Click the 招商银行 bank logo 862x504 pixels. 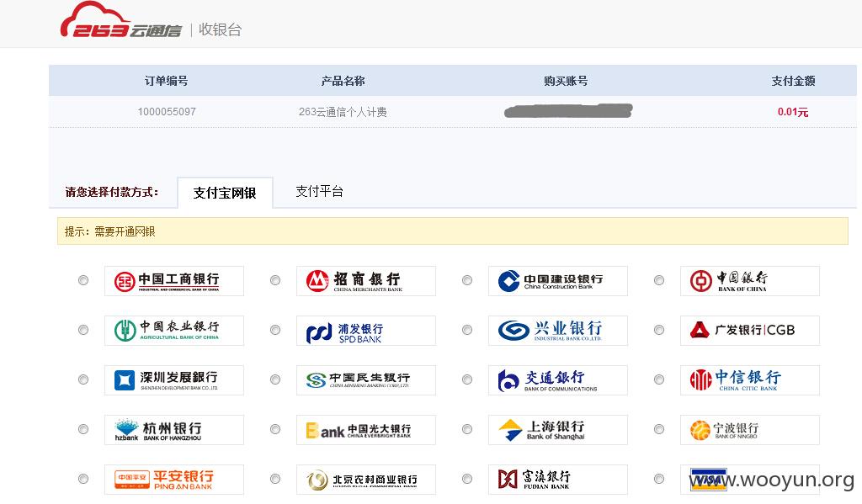366,281
